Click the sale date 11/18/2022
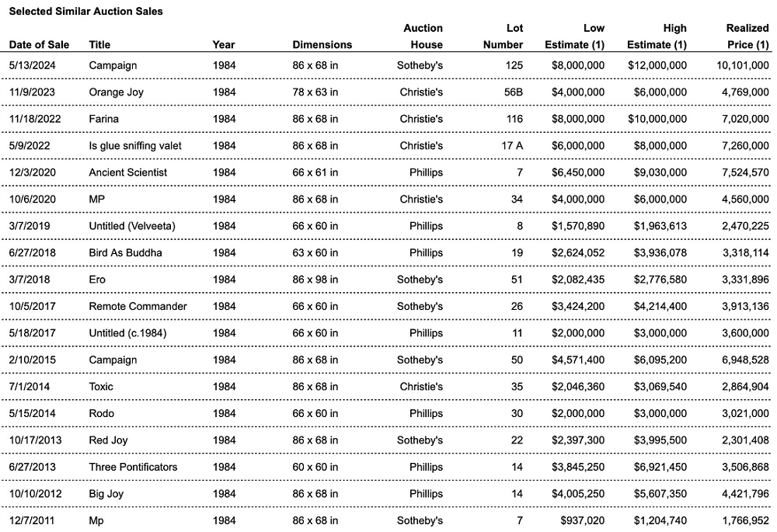 37,119
